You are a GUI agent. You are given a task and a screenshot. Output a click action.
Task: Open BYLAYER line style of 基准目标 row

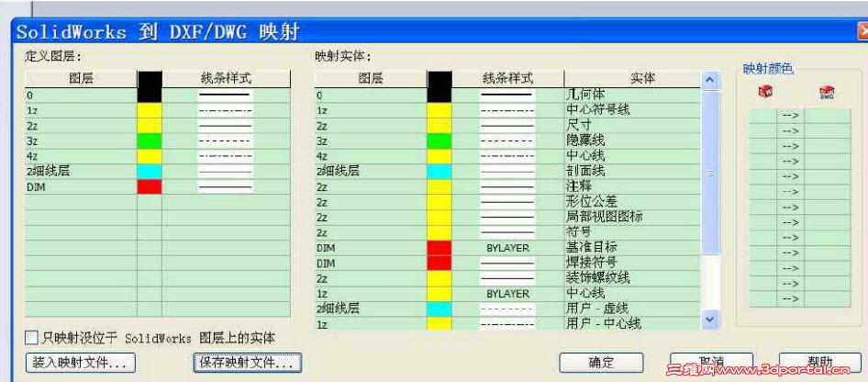click(507, 248)
